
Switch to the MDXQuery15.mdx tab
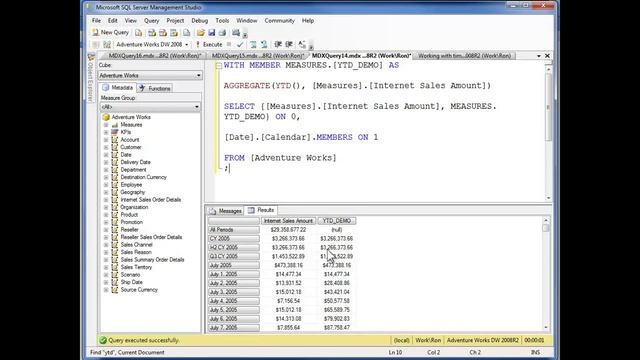[x=258, y=56]
